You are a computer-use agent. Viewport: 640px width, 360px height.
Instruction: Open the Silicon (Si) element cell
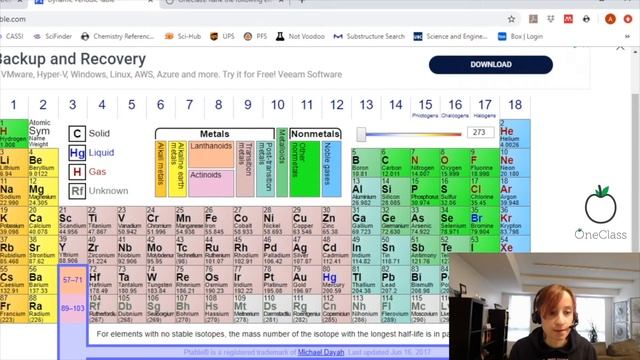[396, 192]
